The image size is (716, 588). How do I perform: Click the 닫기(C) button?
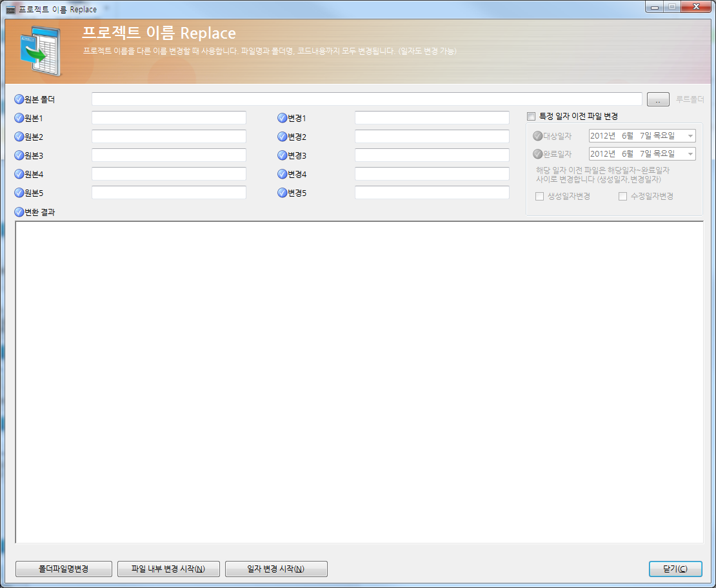click(675, 569)
